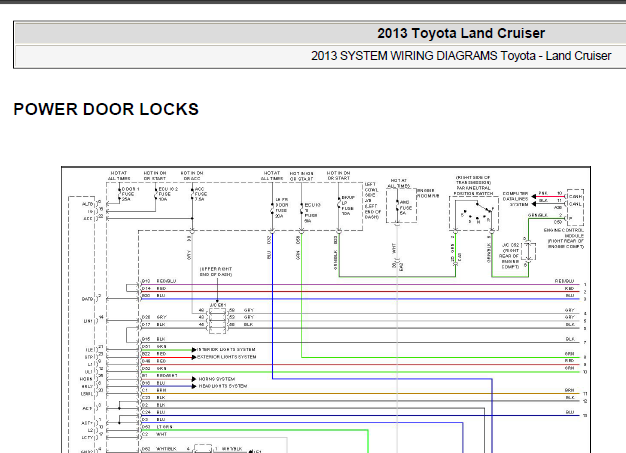Click the '2013 SYSTEM WIRING DIAGRAMS' subtitle line

[x=461, y=56]
